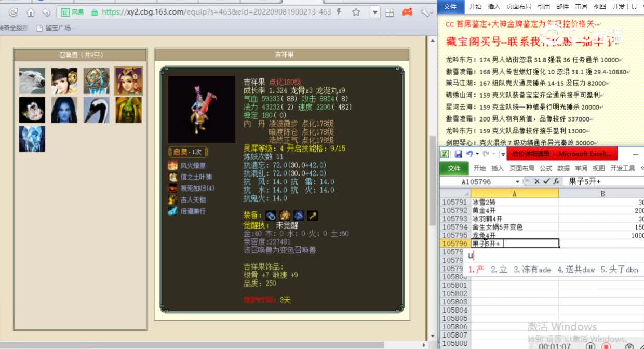This screenshot has width=644, height=349.
Task: Expand Excel Name Box dropdown arrow
Action: coord(517,182)
